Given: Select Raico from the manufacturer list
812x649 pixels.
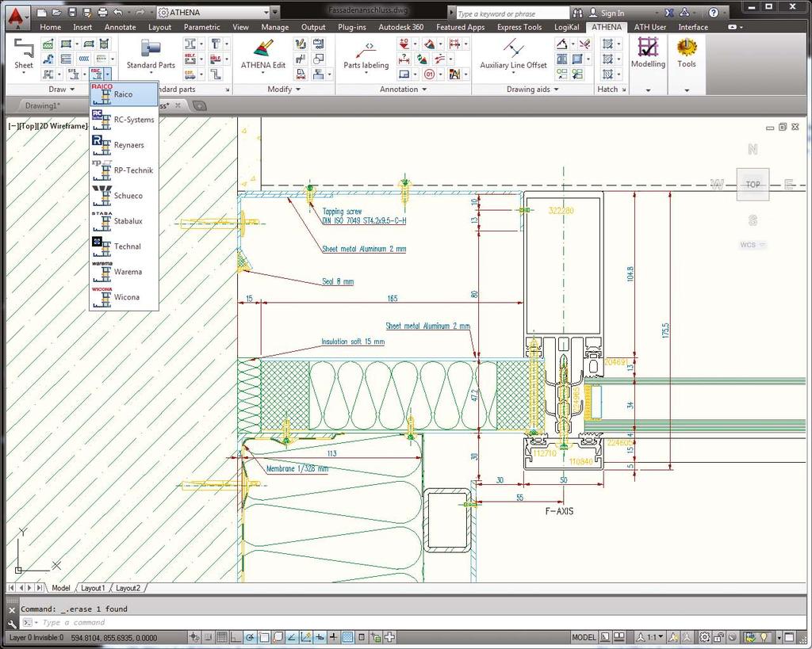Looking at the screenshot, I should pyautogui.click(x=124, y=94).
